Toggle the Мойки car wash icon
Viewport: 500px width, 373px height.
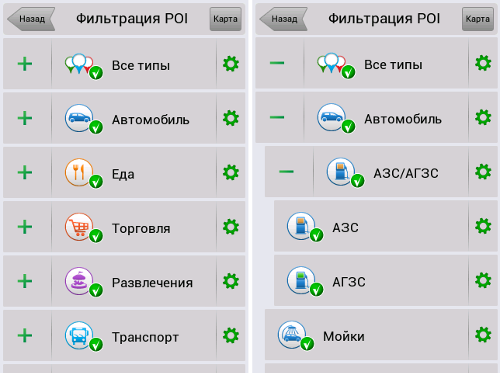[296, 336]
